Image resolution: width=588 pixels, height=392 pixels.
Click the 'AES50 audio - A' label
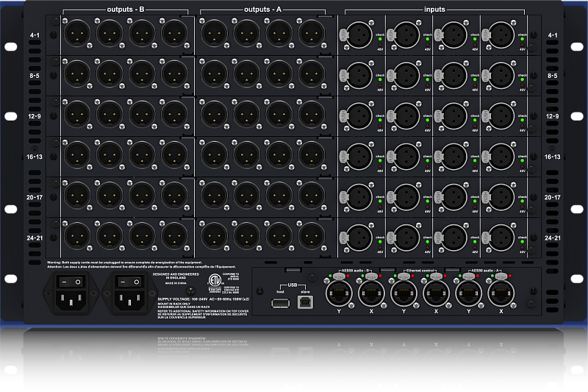(x=485, y=271)
